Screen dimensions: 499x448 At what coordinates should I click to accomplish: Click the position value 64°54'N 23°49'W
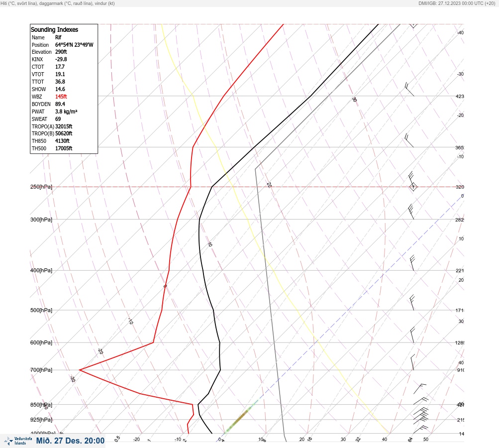tap(74, 45)
